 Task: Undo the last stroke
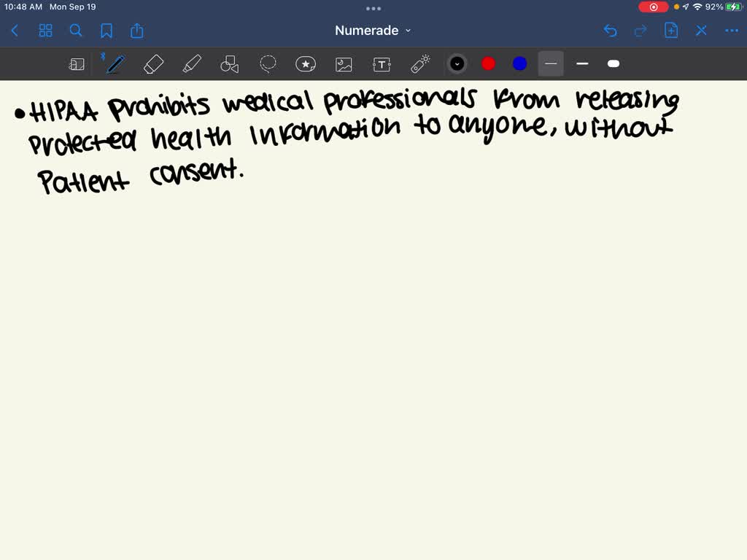point(611,31)
